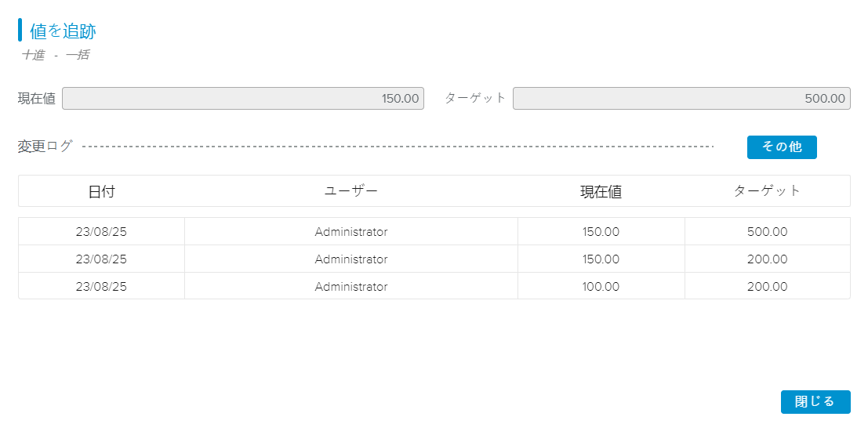Click Administrator in the first log row

point(350,232)
